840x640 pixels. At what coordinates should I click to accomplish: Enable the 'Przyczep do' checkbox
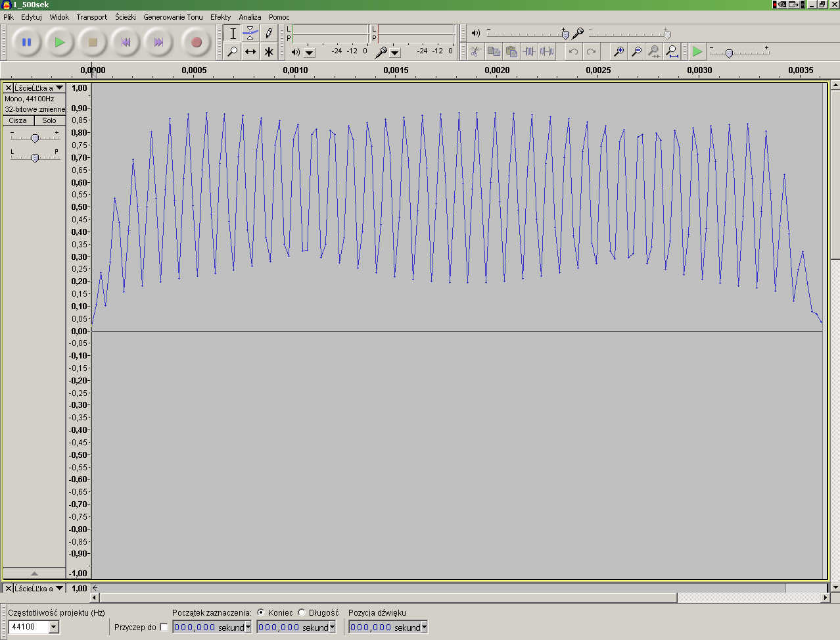tap(164, 628)
